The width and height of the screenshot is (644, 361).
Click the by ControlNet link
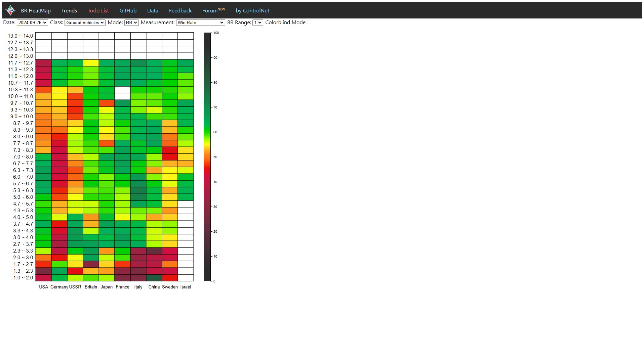[x=252, y=11]
